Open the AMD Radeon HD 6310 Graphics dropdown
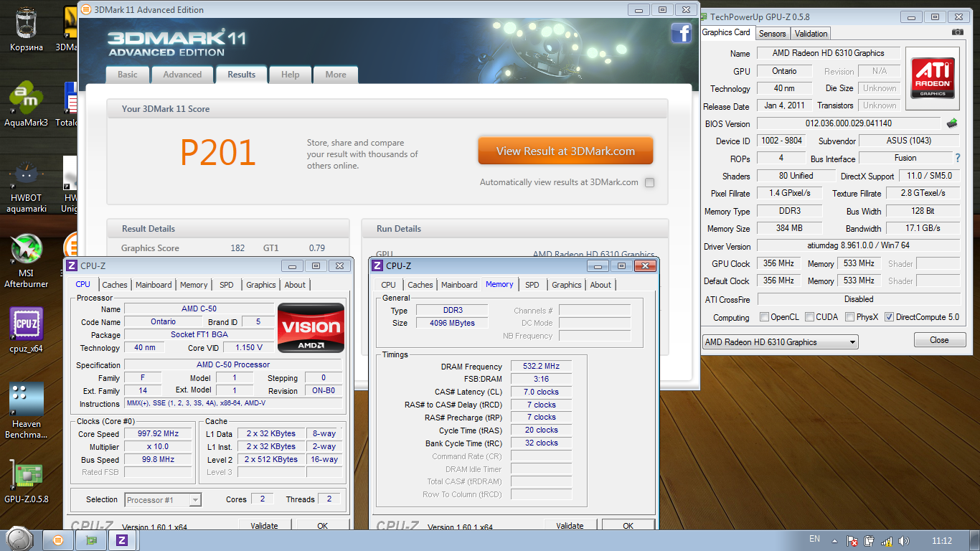Screen dimensions: 980x551 [x=780, y=342]
